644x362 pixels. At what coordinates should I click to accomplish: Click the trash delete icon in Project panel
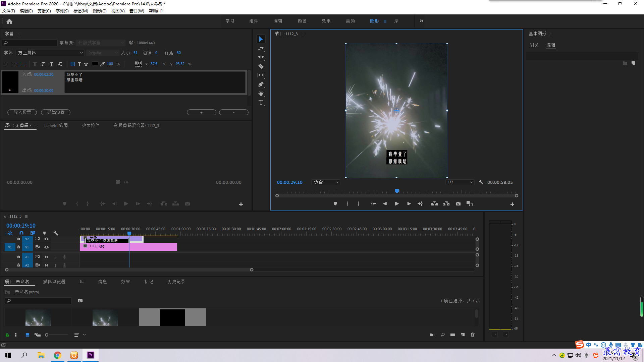pos(473,335)
